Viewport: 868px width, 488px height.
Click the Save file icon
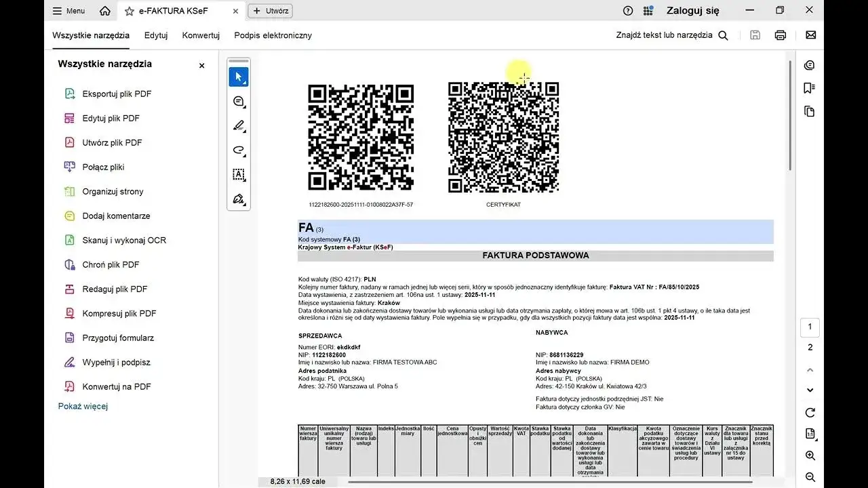755,35
